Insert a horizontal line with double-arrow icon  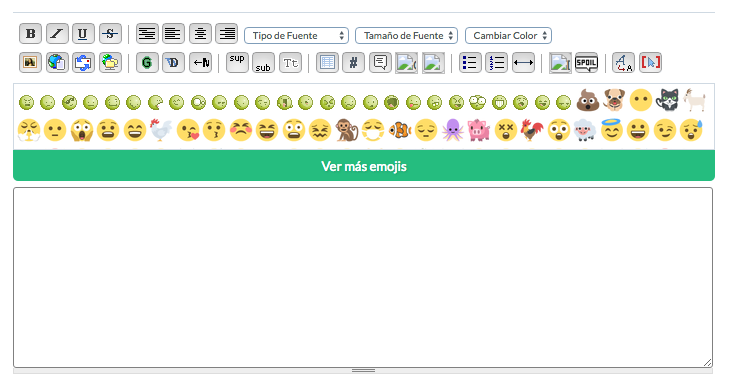(x=523, y=62)
